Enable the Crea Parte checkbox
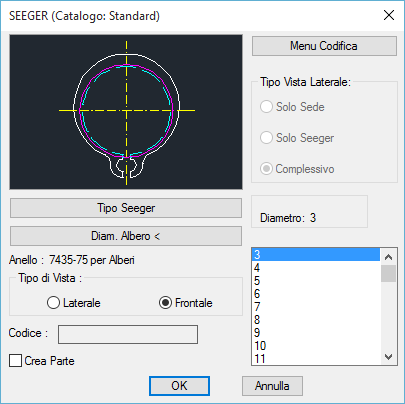405x404 pixels. pyautogui.click(x=15, y=361)
